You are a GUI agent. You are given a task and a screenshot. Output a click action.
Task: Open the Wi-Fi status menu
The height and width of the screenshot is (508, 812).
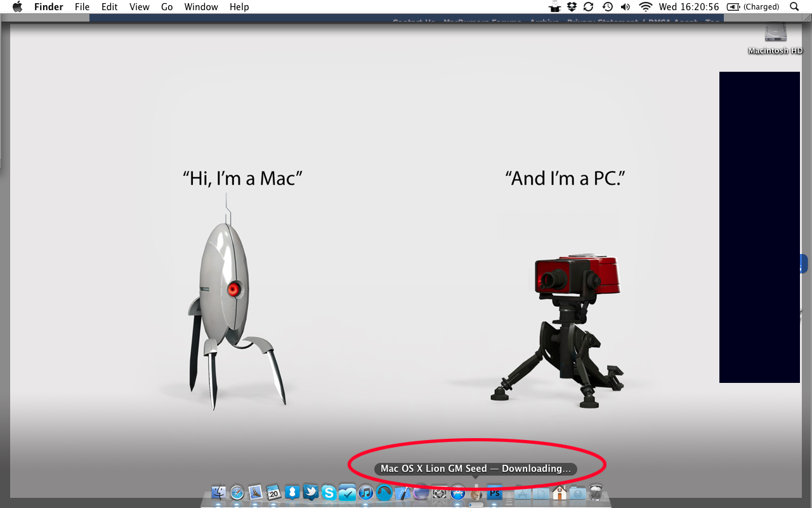646,7
